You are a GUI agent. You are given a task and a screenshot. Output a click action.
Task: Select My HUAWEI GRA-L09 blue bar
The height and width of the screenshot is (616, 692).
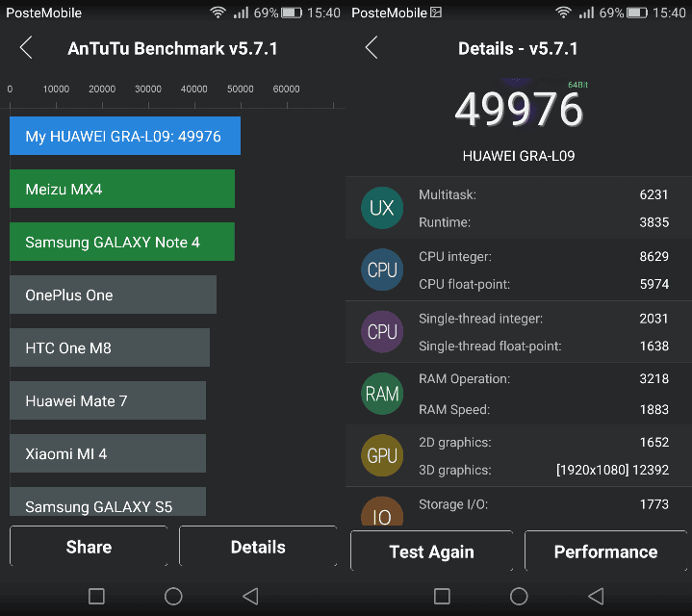(125, 136)
